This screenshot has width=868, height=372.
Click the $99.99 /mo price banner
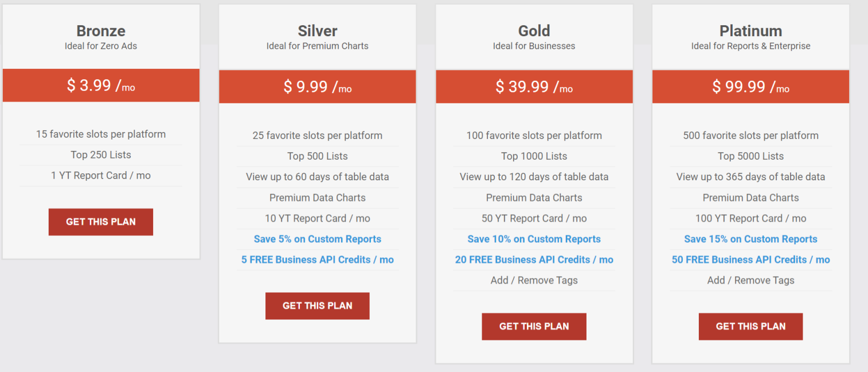pyautogui.click(x=750, y=87)
